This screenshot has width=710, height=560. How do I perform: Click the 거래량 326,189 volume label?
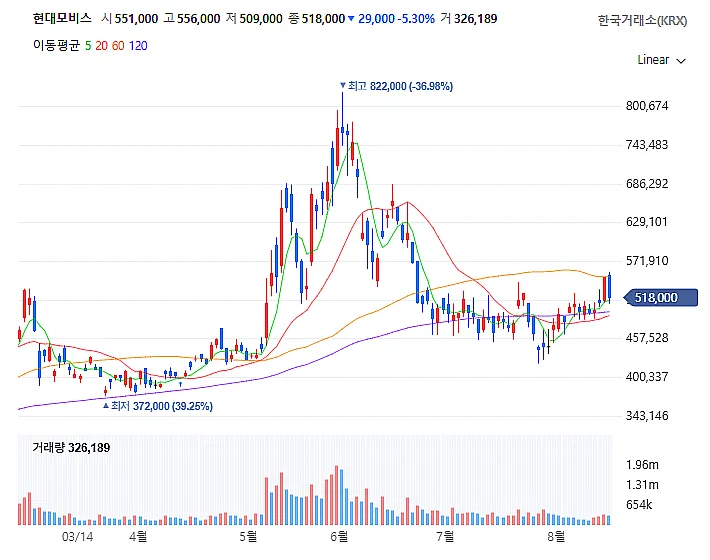pyautogui.click(x=71, y=448)
